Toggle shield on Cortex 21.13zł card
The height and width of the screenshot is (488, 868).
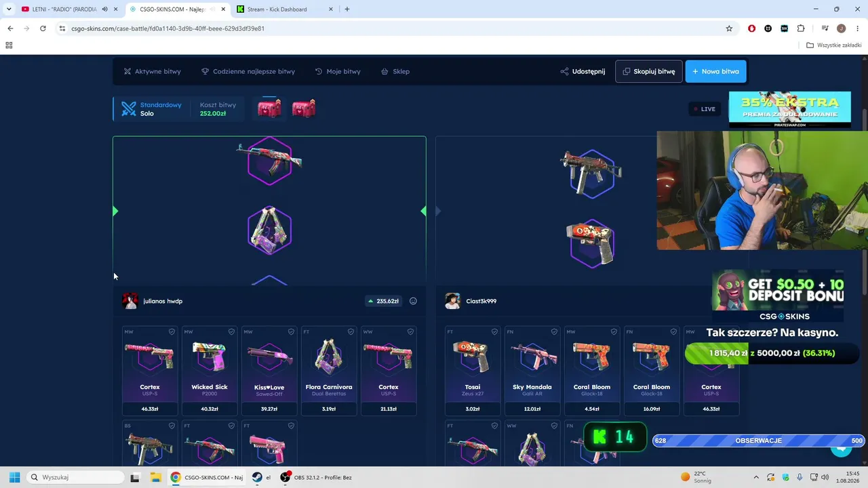410,331
